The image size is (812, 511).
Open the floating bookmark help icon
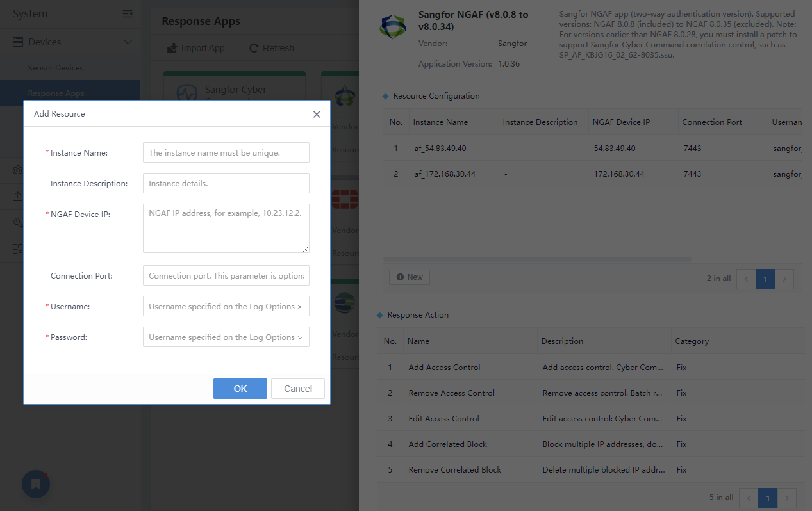(36, 484)
